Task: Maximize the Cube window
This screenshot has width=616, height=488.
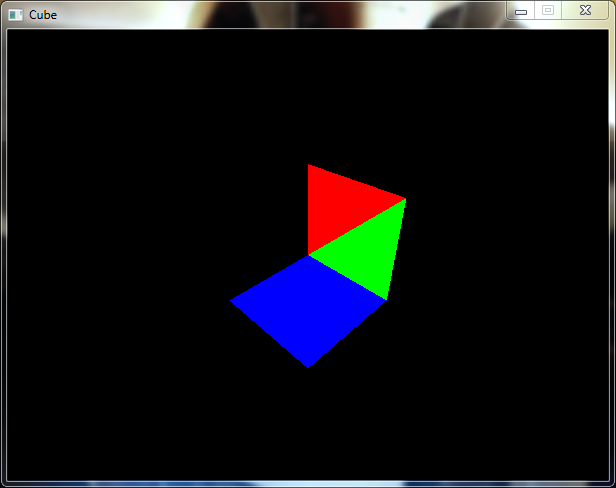Action: 547,10
